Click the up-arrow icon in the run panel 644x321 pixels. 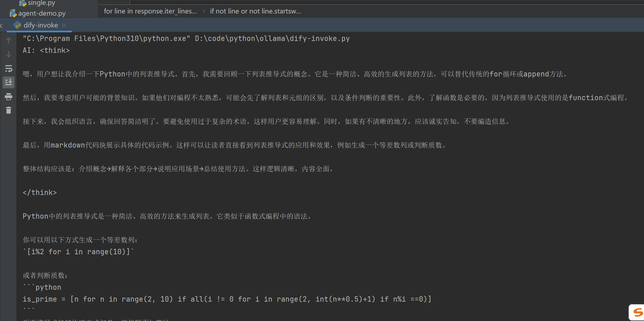point(9,40)
